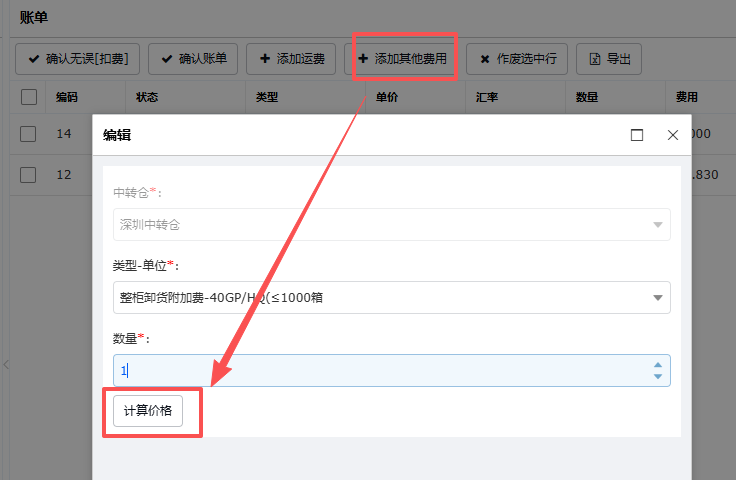Sort by 状态 column header

coord(147,97)
